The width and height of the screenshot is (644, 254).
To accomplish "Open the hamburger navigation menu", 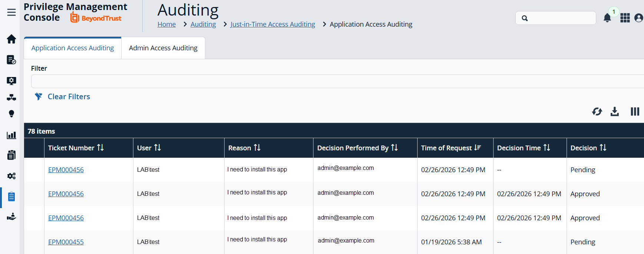I will [11, 12].
